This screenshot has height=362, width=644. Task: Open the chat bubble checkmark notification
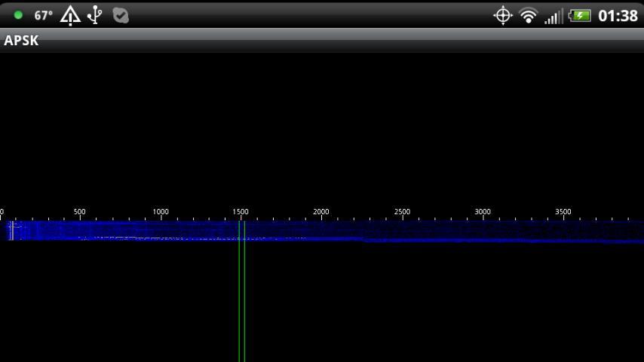tap(121, 15)
